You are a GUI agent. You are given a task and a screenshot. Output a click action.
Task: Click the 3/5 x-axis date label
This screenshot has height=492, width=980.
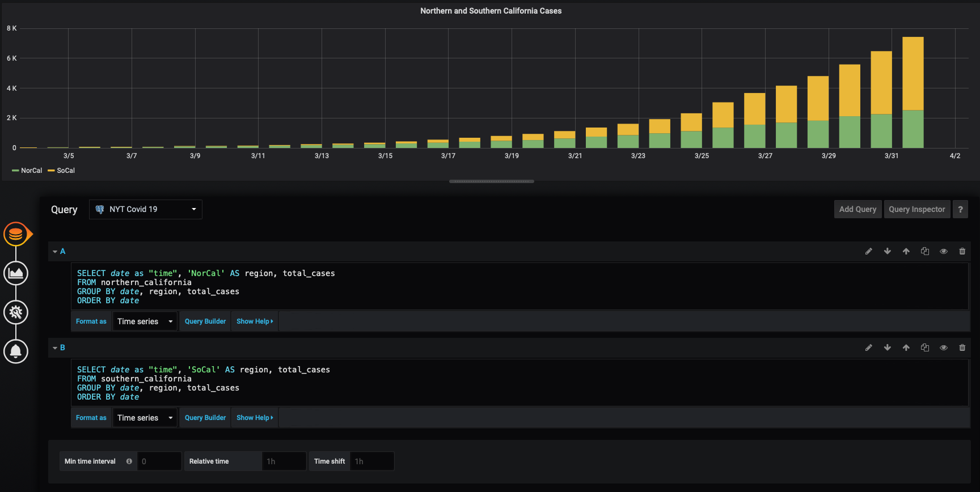pyautogui.click(x=69, y=156)
